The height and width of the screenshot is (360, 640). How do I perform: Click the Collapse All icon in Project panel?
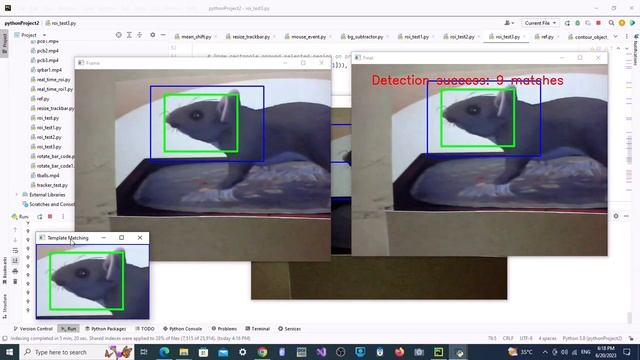(140, 35)
